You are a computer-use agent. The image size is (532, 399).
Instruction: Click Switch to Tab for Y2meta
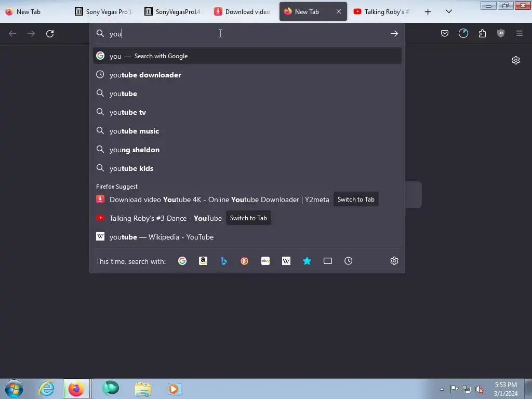pyautogui.click(x=356, y=199)
